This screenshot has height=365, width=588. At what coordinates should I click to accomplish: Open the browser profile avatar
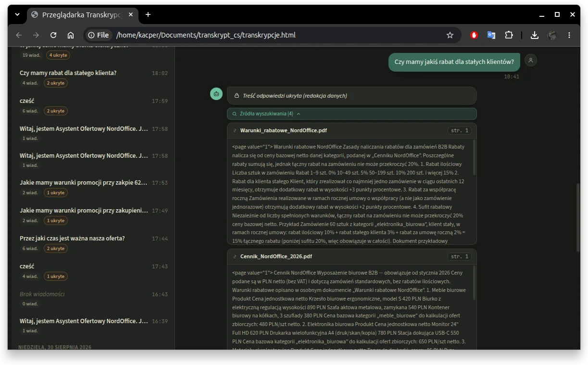[x=552, y=35]
